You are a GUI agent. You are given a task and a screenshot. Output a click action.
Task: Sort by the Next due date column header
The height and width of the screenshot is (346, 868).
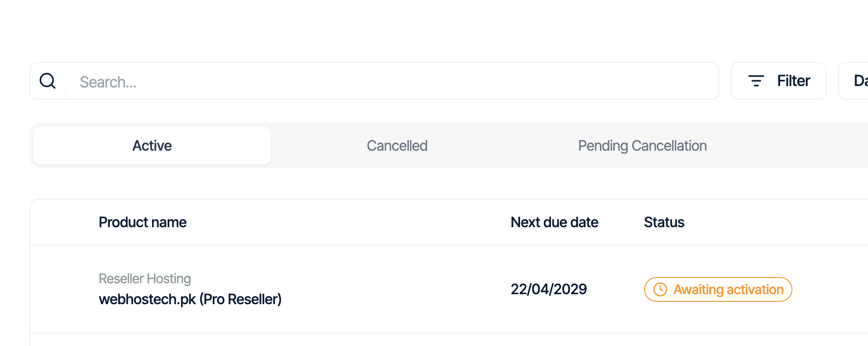tap(554, 222)
